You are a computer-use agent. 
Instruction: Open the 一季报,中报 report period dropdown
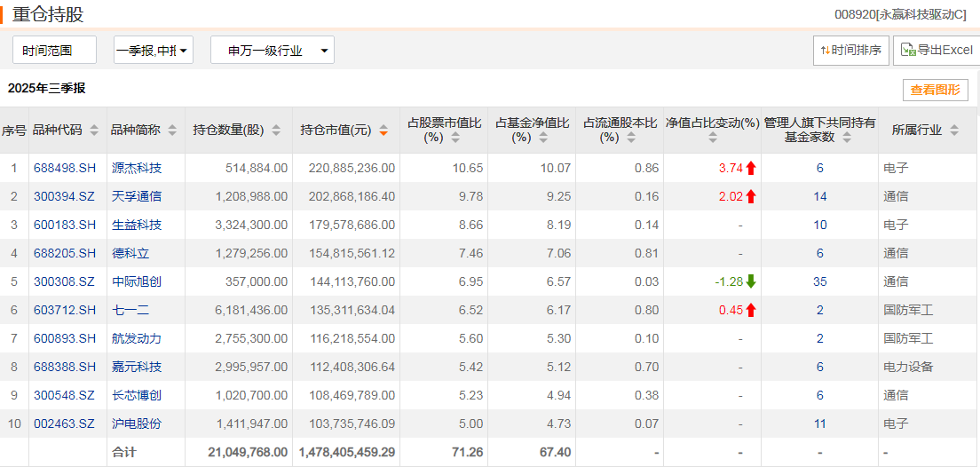[153, 50]
